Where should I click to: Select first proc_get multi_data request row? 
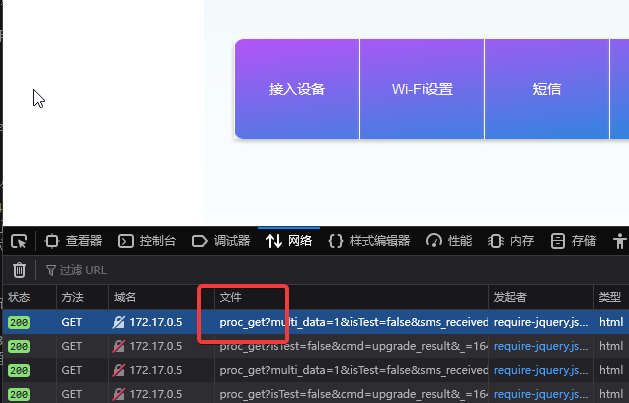point(316,322)
